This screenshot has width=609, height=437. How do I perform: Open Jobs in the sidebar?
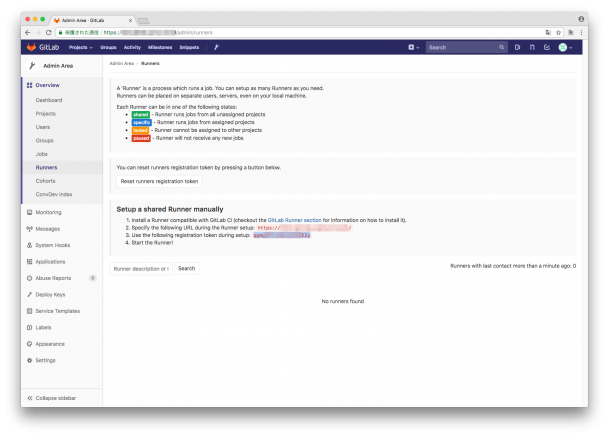[42, 154]
